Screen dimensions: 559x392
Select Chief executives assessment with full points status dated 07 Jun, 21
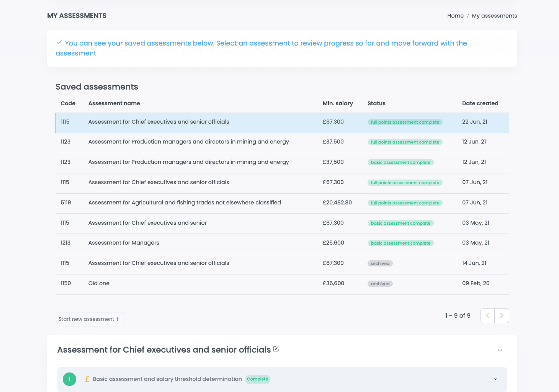click(x=282, y=183)
